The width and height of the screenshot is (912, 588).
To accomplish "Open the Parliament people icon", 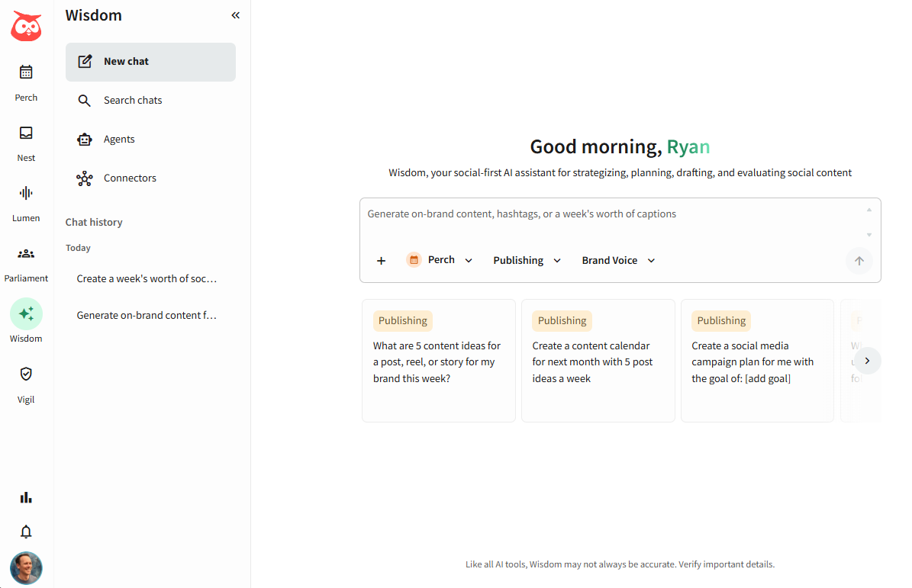I will [26, 253].
